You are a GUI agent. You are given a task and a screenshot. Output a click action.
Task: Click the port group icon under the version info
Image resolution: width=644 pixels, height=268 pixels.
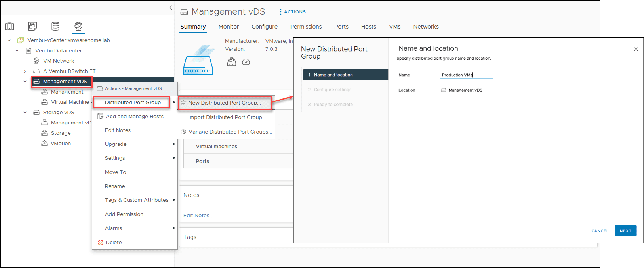232,62
